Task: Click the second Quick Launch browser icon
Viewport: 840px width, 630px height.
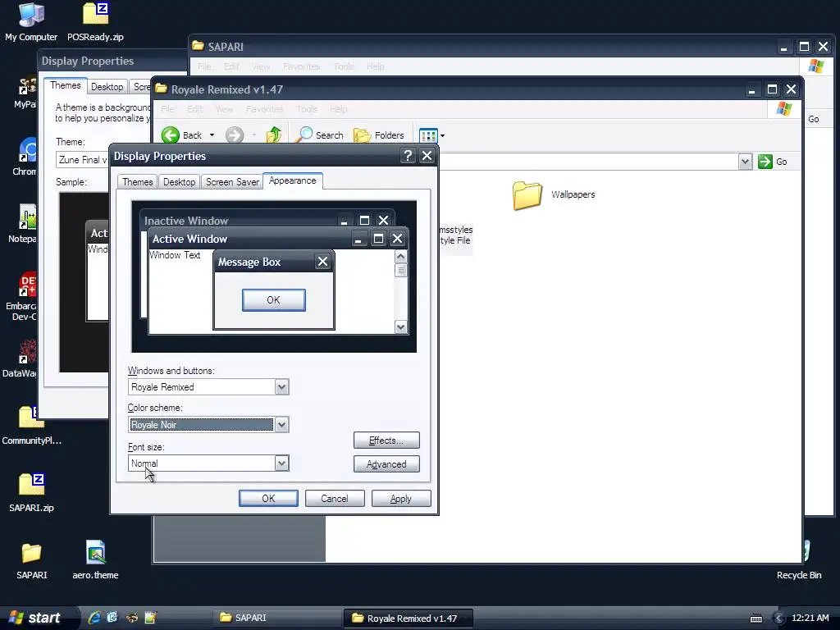Action: 112,618
